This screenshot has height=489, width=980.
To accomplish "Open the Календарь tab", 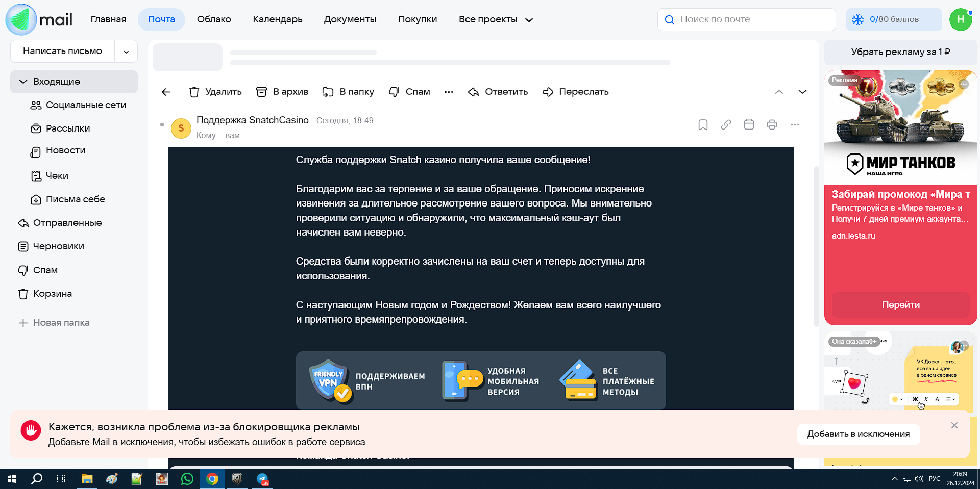I will tap(277, 19).
